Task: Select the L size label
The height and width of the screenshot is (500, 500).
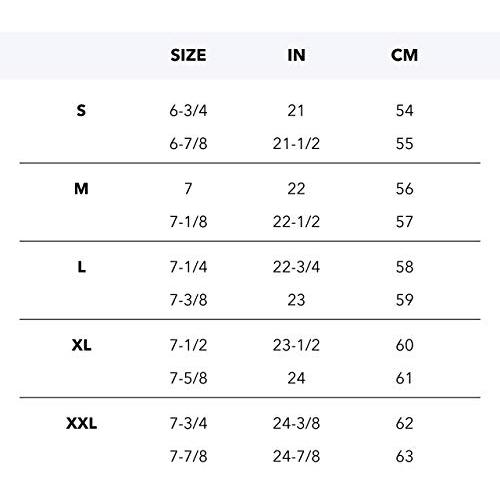Action: pos(82,267)
